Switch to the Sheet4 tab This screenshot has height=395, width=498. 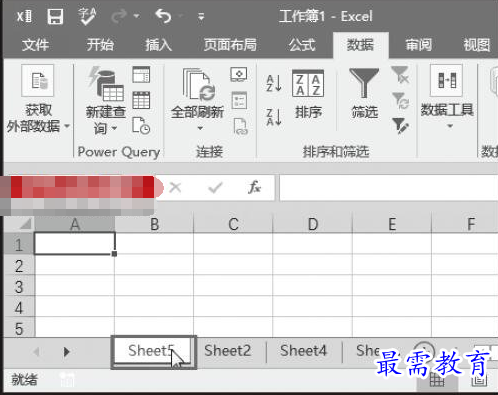coord(303,351)
